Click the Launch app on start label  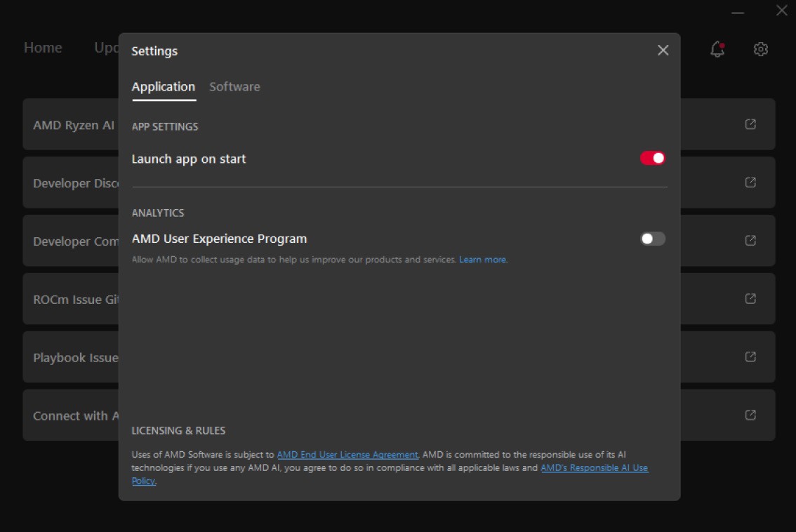pos(188,159)
